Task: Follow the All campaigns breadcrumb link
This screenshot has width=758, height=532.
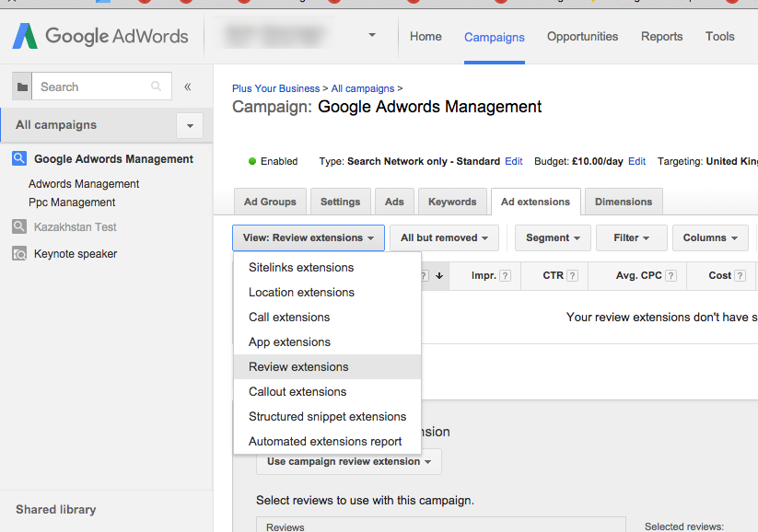Action: tap(363, 88)
